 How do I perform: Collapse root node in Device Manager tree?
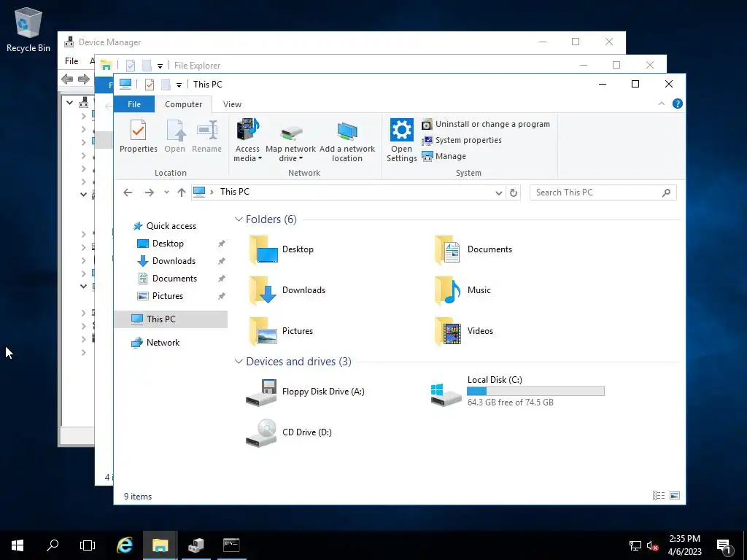pyautogui.click(x=69, y=102)
